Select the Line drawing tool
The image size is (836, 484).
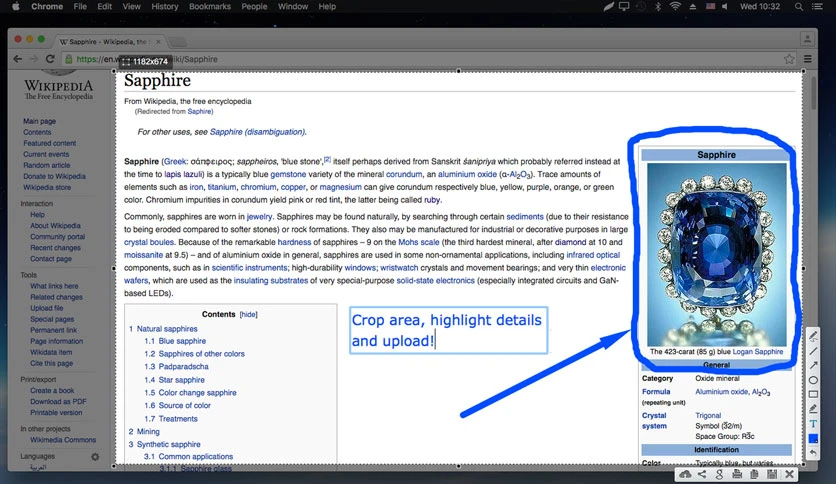pyautogui.click(x=813, y=351)
